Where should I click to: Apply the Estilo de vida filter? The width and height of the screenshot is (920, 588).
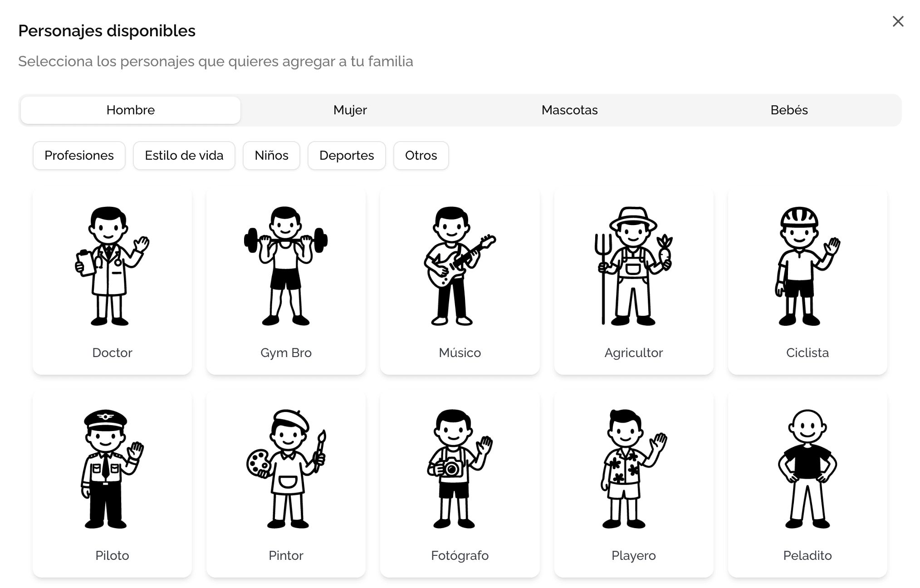point(184,156)
